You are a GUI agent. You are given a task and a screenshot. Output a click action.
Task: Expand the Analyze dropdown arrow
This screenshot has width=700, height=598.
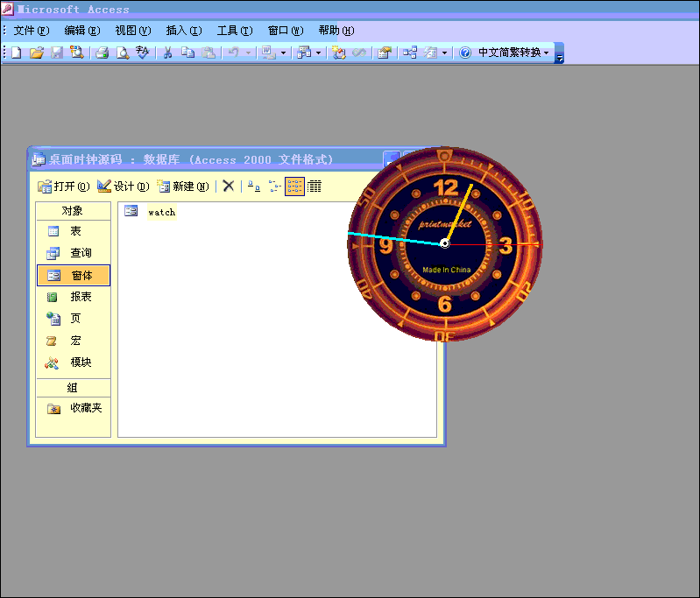click(x=318, y=53)
